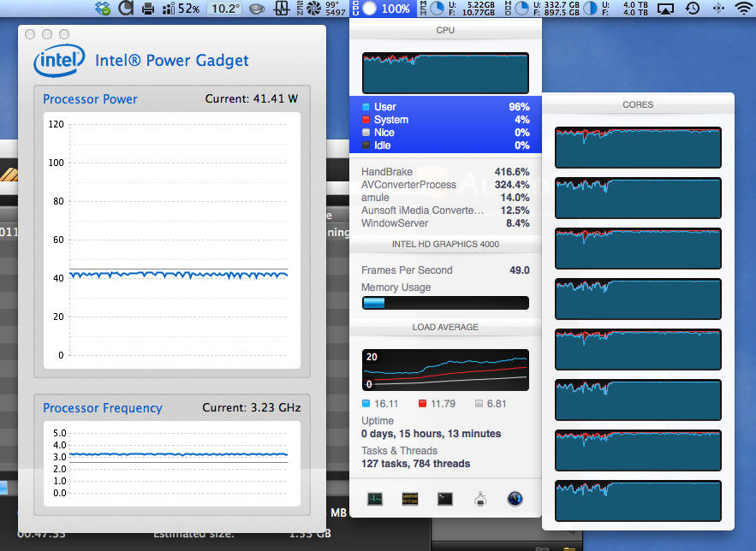
Task: Click the Frames Per Second 49.0 row
Action: click(x=445, y=270)
